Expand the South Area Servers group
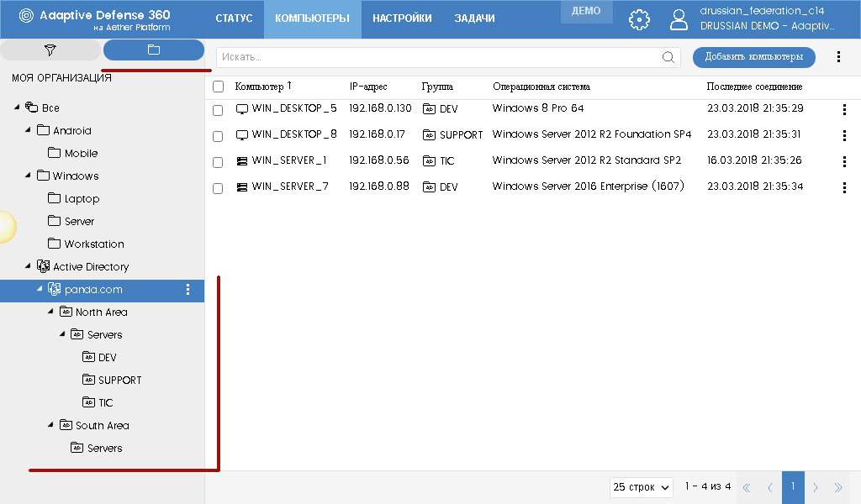The width and height of the screenshot is (861, 504). [97, 448]
